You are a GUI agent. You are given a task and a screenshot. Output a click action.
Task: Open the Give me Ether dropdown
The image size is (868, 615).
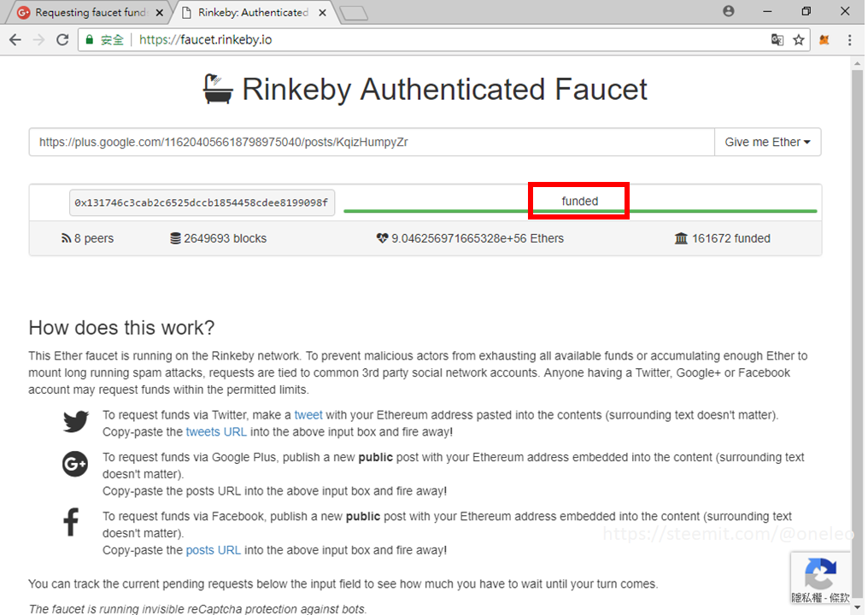coord(767,143)
